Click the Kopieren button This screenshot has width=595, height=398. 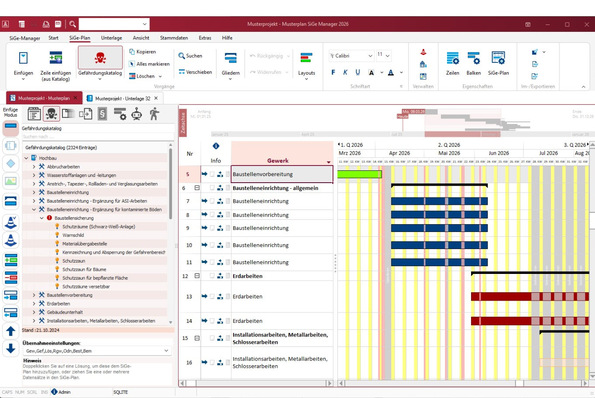click(x=143, y=52)
